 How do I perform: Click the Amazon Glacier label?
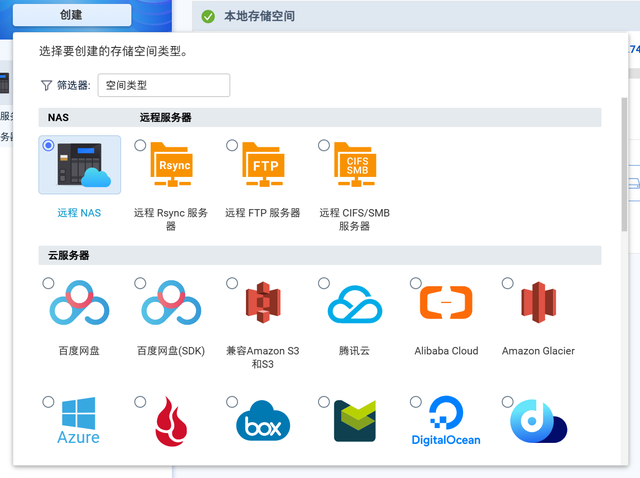pos(538,351)
